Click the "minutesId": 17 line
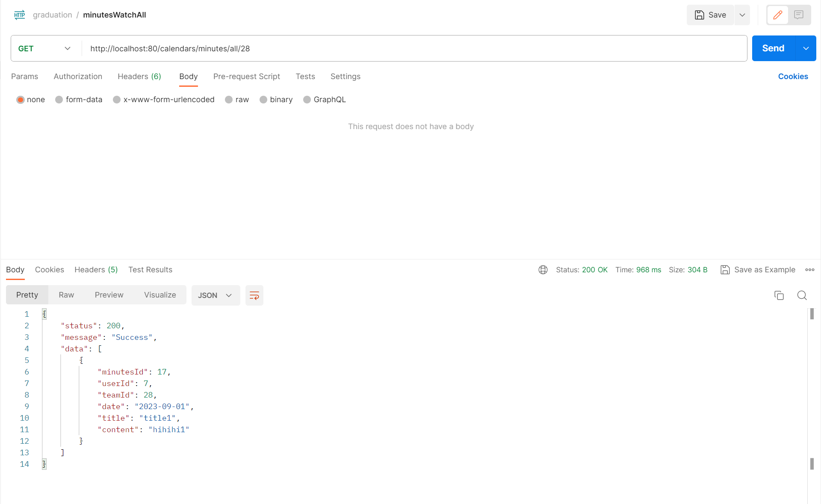This screenshot has width=821, height=504. click(134, 372)
